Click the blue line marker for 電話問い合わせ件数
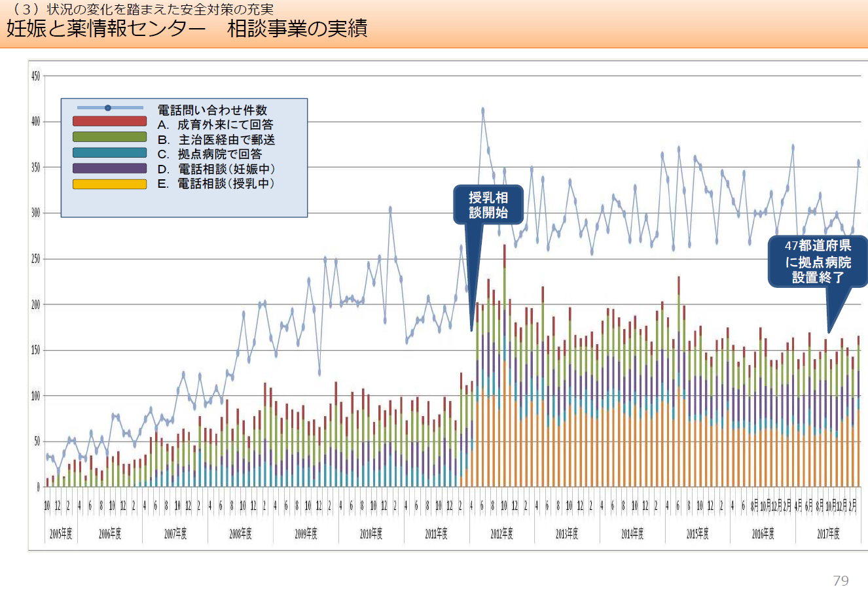 tap(108, 107)
